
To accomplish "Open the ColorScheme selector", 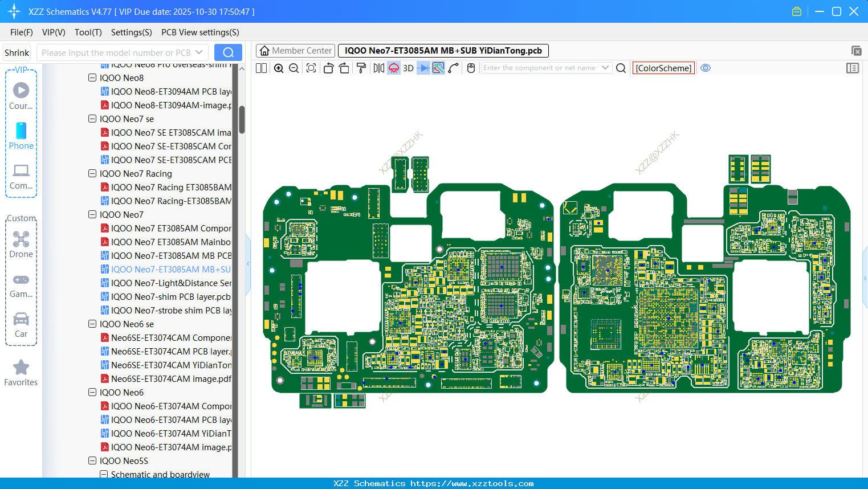I will pyautogui.click(x=663, y=68).
